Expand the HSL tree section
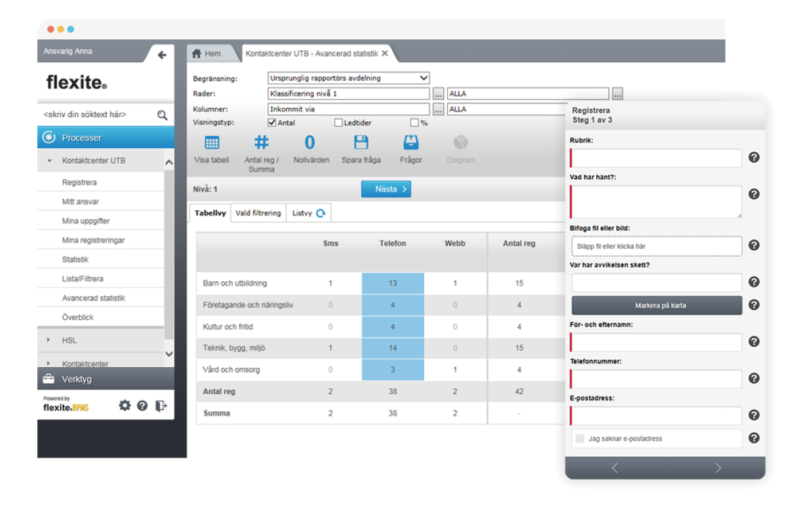 [49, 340]
